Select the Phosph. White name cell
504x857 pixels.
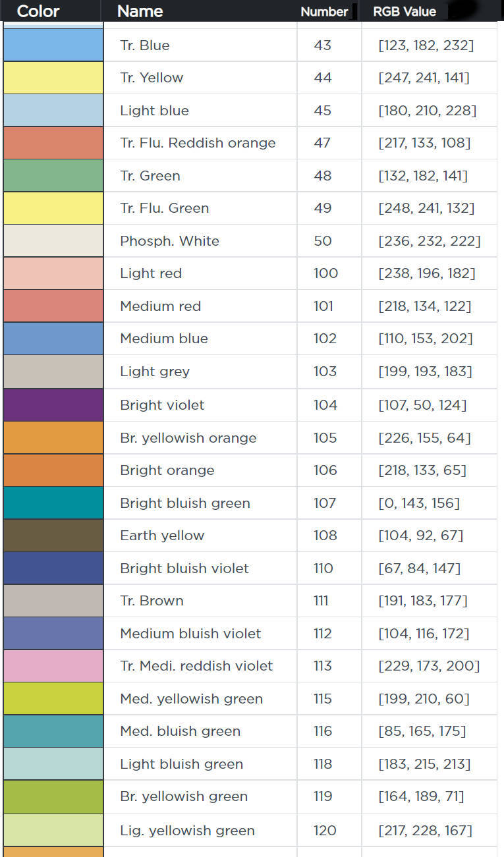pos(169,240)
